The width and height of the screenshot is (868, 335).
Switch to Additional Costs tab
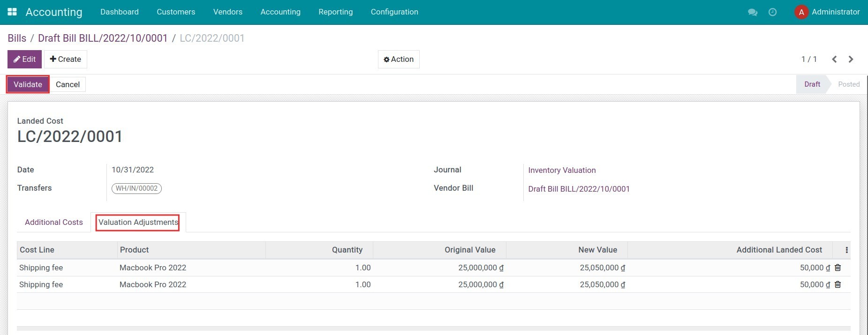click(53, 222)
